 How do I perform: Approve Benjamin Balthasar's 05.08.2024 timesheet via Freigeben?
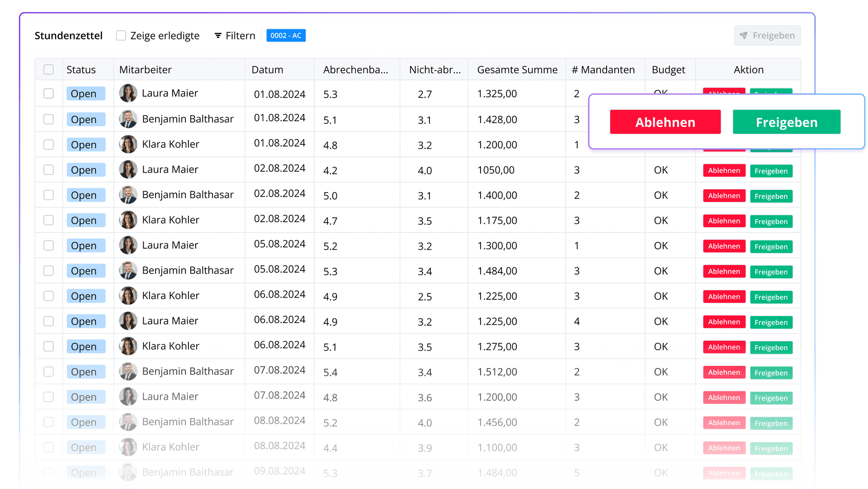[771, 272]
